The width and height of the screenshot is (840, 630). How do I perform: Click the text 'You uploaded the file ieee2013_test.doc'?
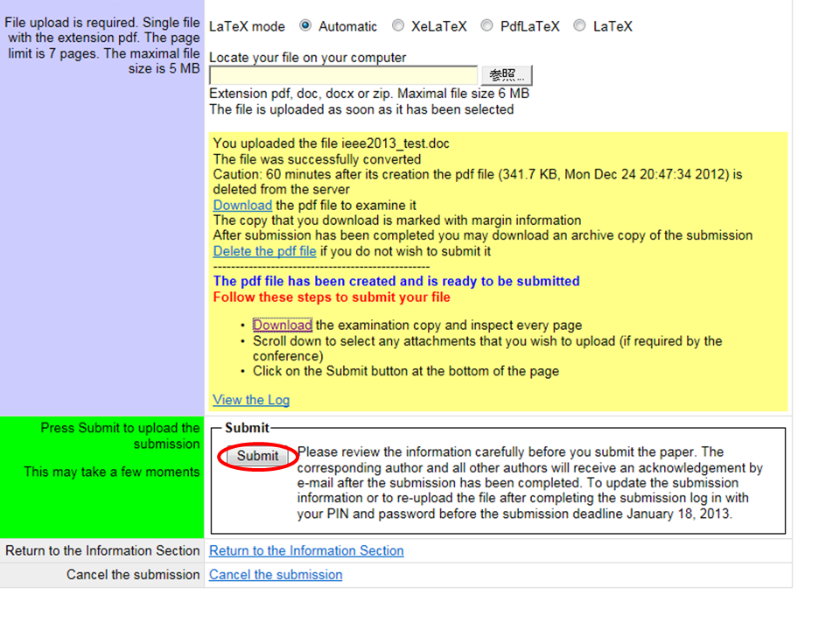click(x=331, y=143)
